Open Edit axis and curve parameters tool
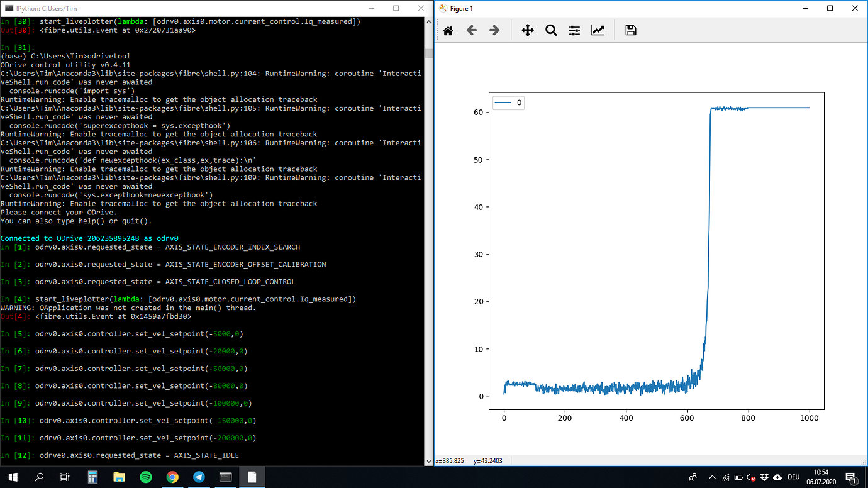This screenshot has width=868, height=488. click(x=598, y=30)
